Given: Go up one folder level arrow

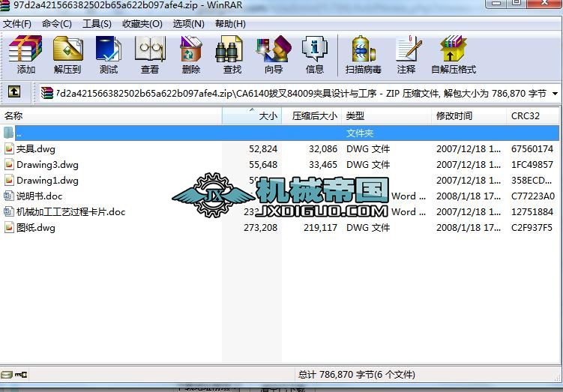Looking at the screenshot, I should coord(14,92).
